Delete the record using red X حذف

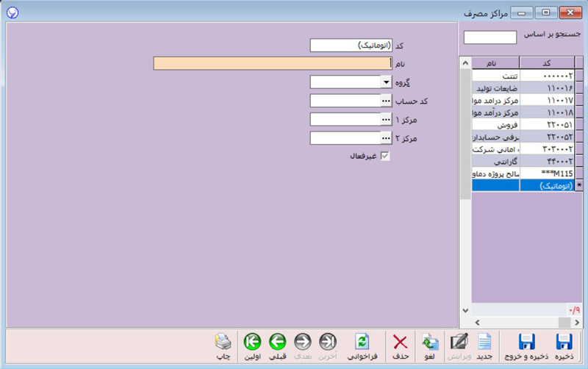pyautogui.click(x=400, y=345)
